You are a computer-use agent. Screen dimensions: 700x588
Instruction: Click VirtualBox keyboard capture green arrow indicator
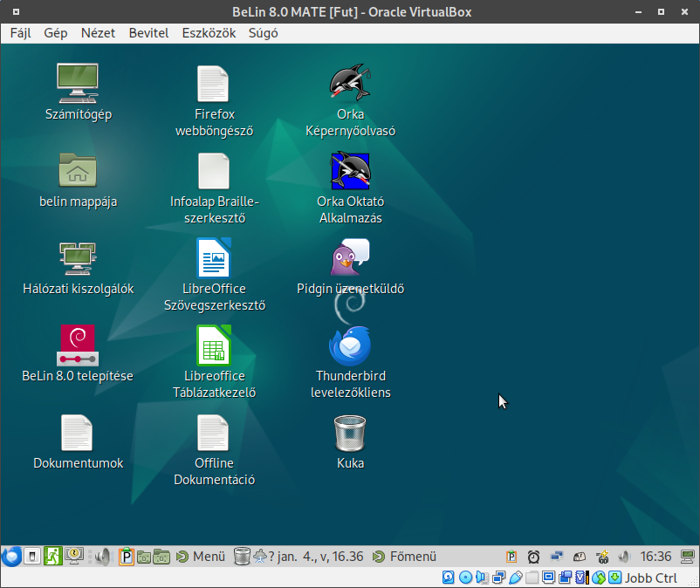(x=614, y=578)
